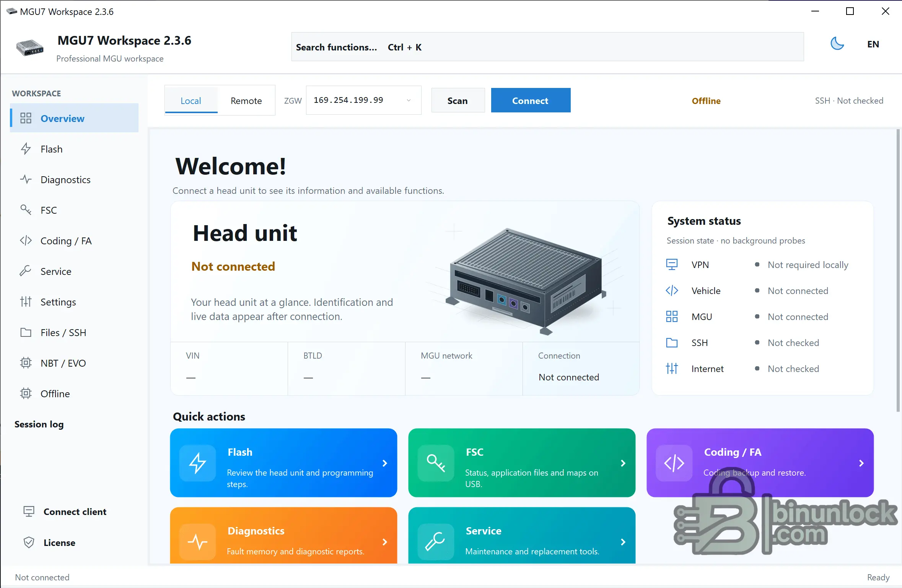Click the SSH · Not checked status text
The width and height of the screenshot is (902, 588).
[849, 101]
